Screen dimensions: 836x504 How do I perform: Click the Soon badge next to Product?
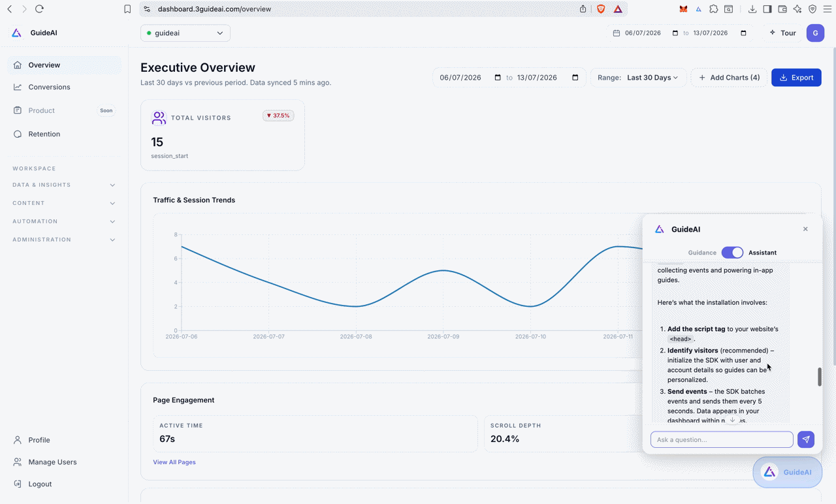[106, 110]
